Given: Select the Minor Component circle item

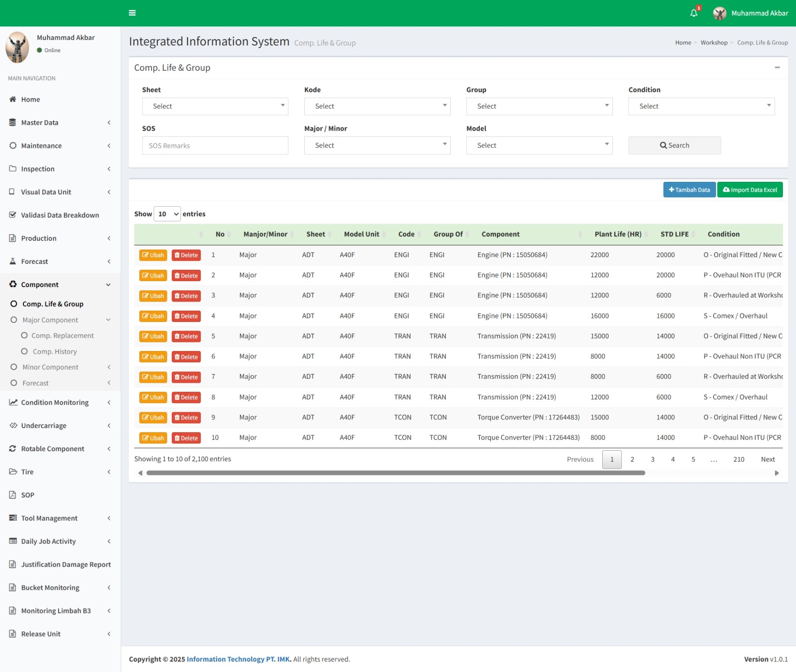Looking at the screenshot, I should (x=14, y=367).
